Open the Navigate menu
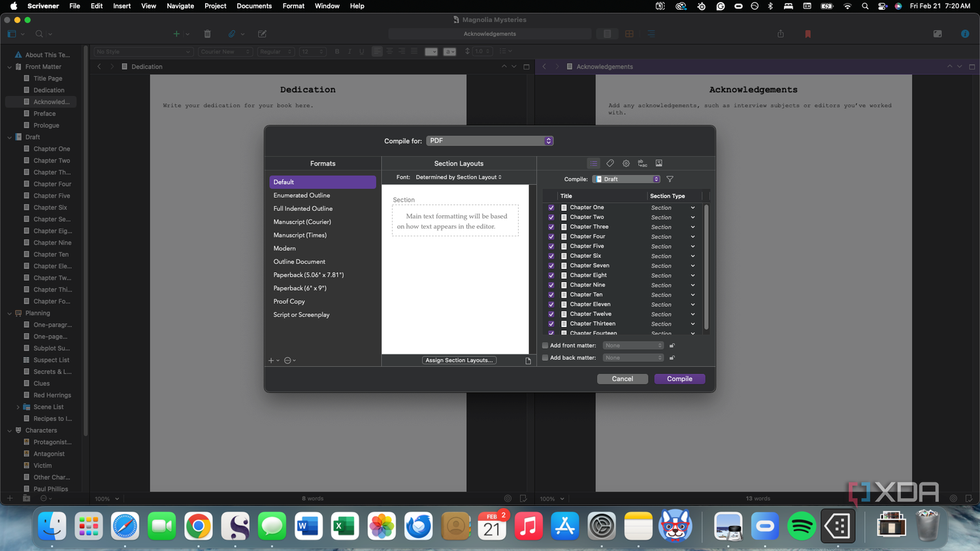980x551 pixels. 180,6
